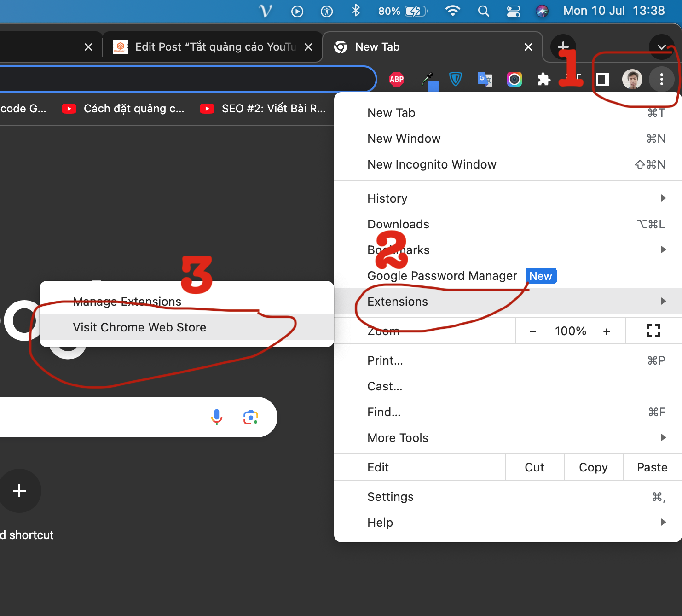Click the add shortcut plus button
Screen dimensions: 682x616
click(x=19, y=491)
